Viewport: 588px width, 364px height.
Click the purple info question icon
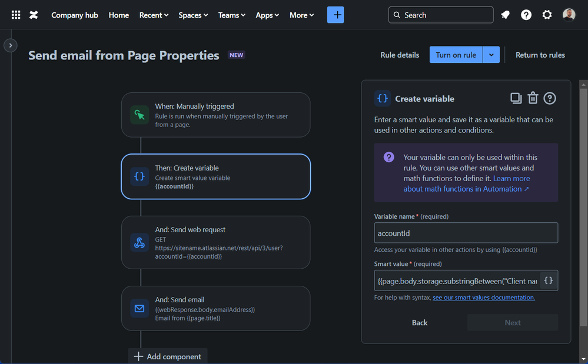tap(389, 157)
